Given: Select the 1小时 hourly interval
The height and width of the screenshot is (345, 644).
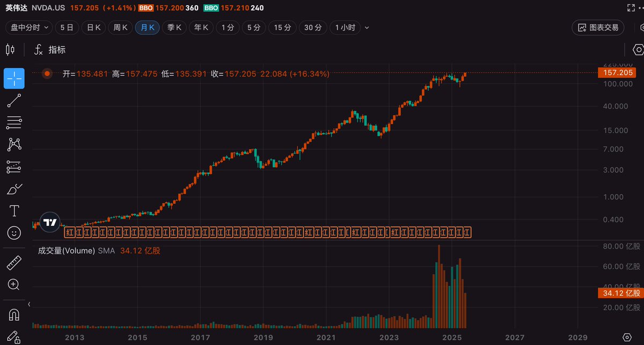Looking at the screenshot, I should 345,27.
